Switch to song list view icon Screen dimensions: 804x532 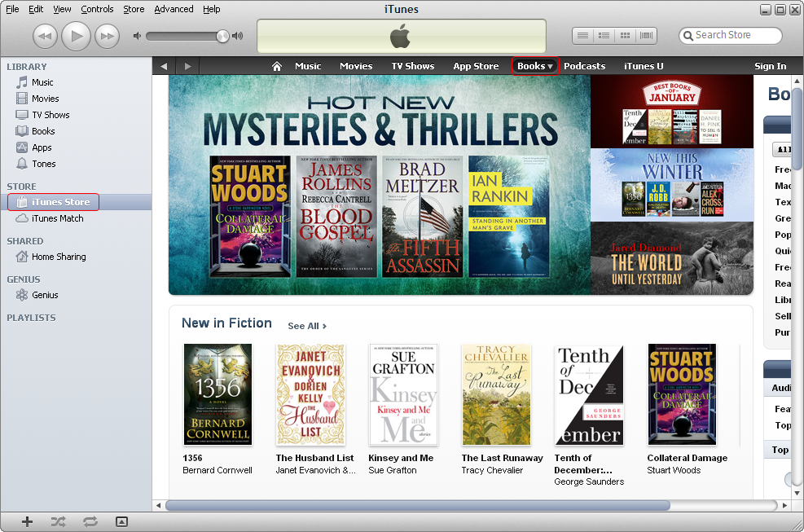583,35
